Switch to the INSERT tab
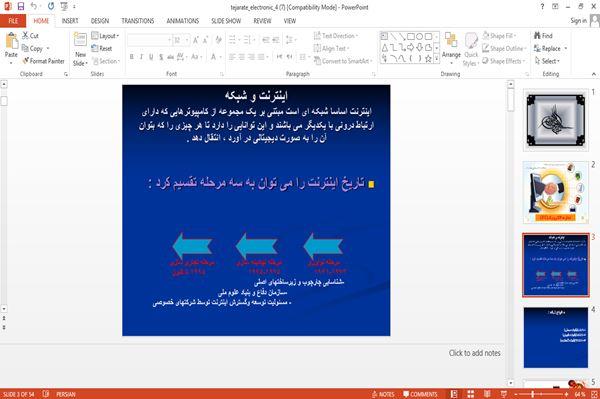Viewport: 600px width, 399px height. (x=70, y=21)
